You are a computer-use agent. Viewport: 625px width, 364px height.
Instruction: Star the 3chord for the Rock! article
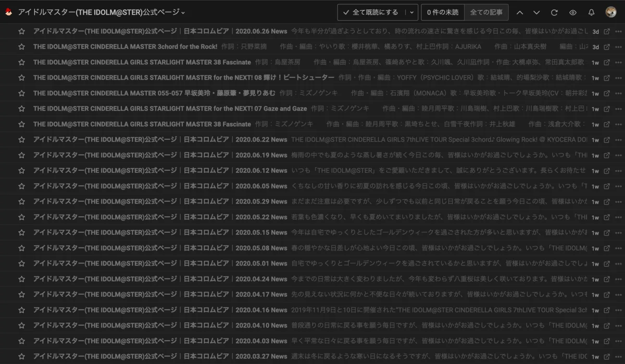pos(21,46)
